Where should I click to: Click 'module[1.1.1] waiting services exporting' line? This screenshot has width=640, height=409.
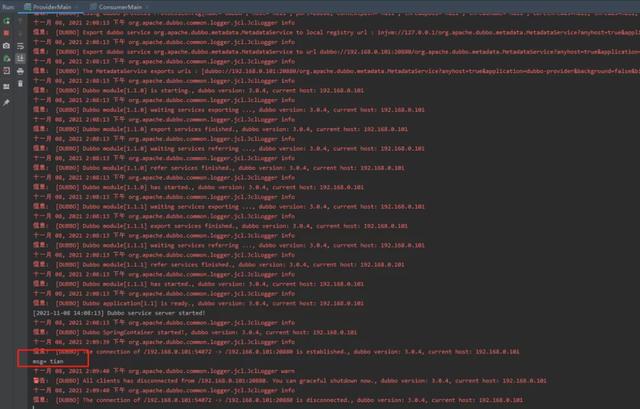pyautogui.click(x=229, y=206)
